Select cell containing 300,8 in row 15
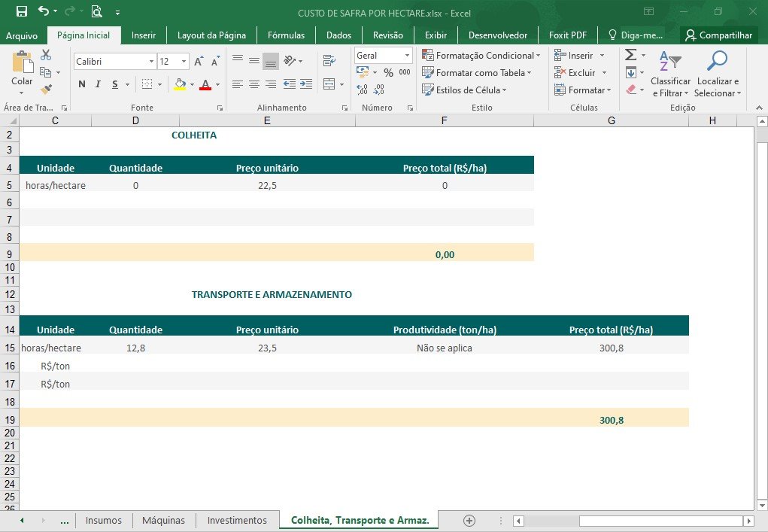Viewport: 768px width, 532px height. tap(612, 348)
